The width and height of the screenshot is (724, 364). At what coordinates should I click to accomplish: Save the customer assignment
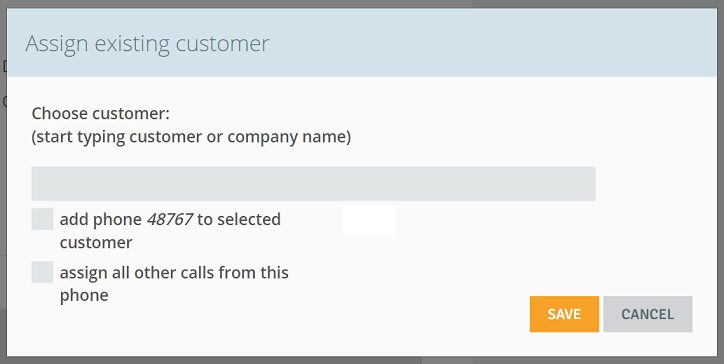pos(564,314)
